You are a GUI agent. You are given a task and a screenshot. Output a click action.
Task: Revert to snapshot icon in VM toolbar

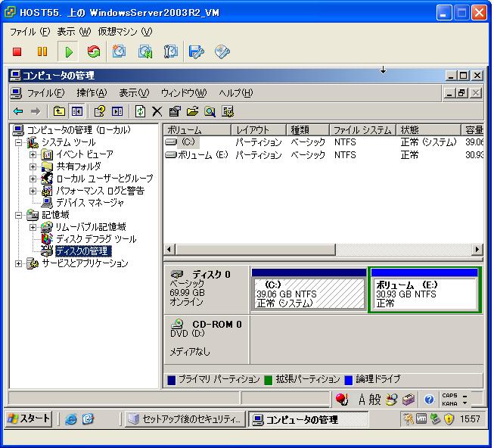(x=145, y=51)
